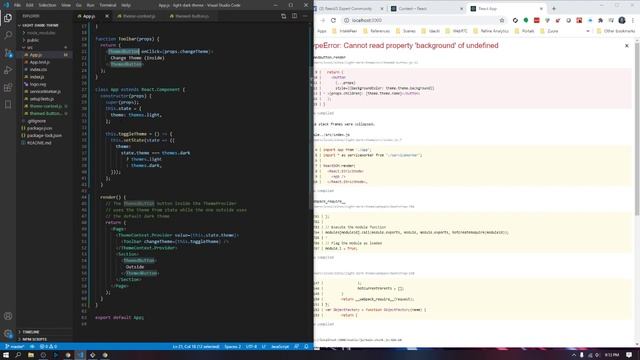This screenshot has height=360, width=640.
Task: Open the Chrome Extensions puzzle icon
Action: pyautogui.click(x=600, y=20)
